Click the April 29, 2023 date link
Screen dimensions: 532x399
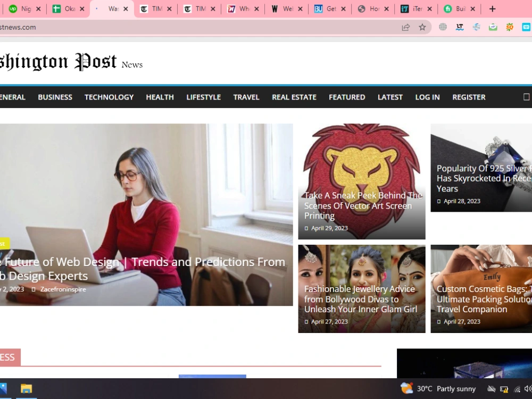point(329,228)
